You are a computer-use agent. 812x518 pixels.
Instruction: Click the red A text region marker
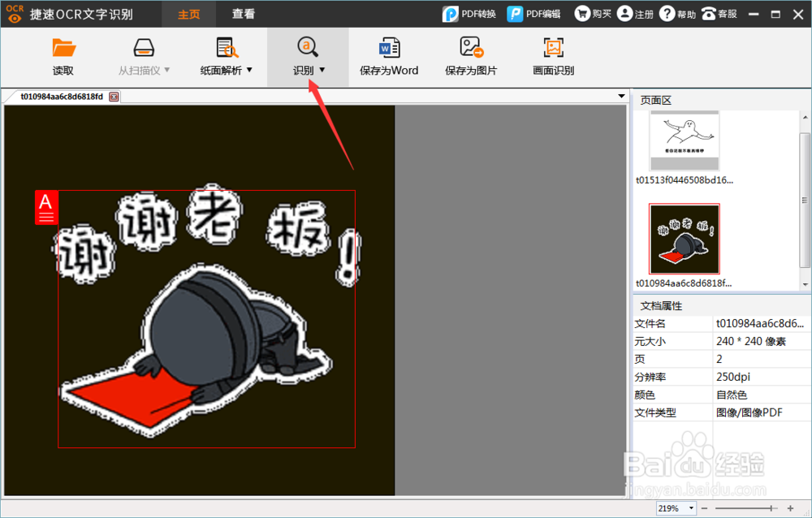tap(46, 207)
